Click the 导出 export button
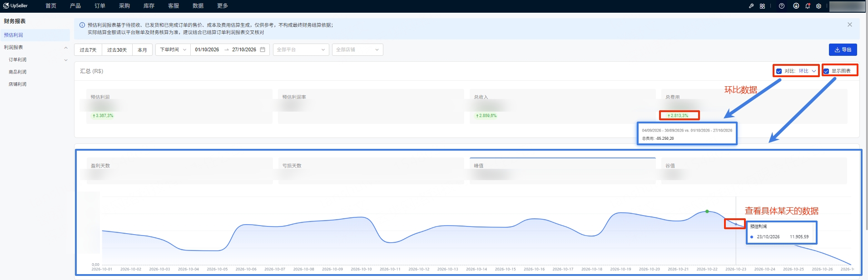 (843, 49)
